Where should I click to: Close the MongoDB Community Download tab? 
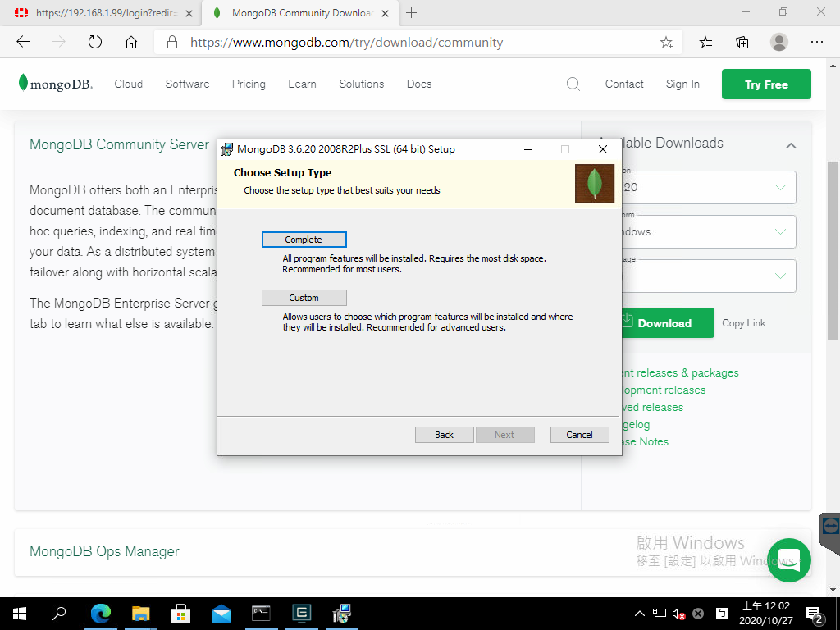pyautogui.click(x=385, y=13)
